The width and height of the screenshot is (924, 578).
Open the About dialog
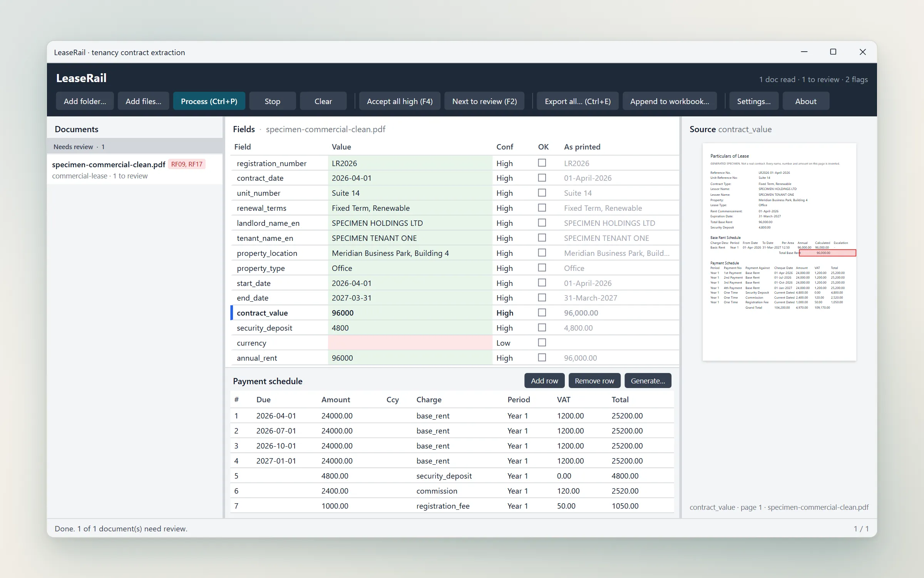(805, 101)
